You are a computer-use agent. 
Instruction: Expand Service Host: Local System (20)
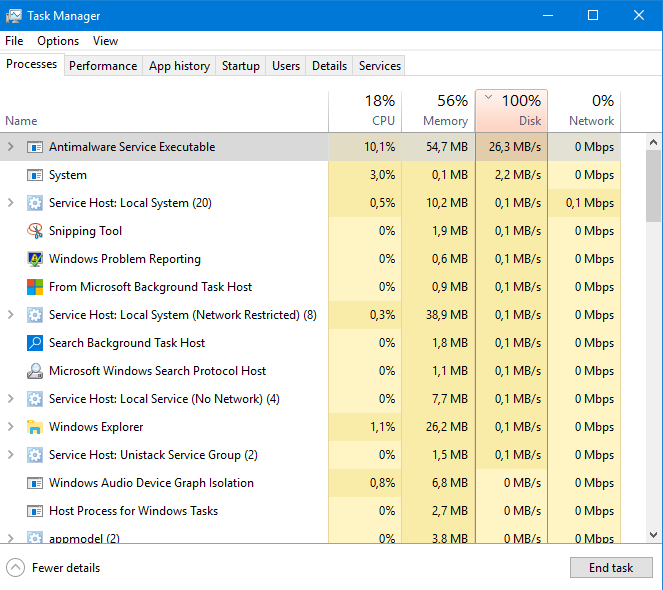[x=11, y=203]
